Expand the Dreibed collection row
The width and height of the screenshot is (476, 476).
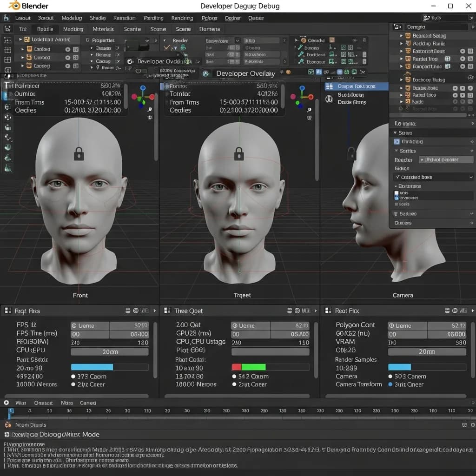[x=22, y=57]
